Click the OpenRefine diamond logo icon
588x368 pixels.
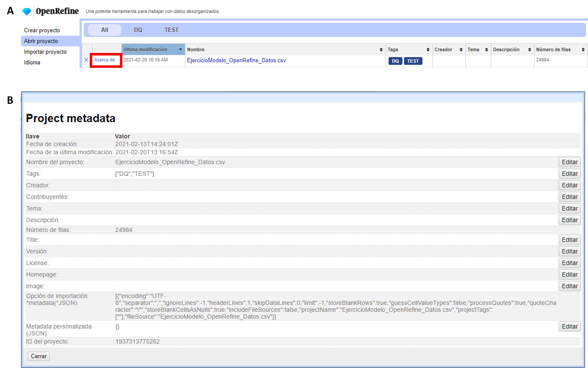tap(27, 12)
